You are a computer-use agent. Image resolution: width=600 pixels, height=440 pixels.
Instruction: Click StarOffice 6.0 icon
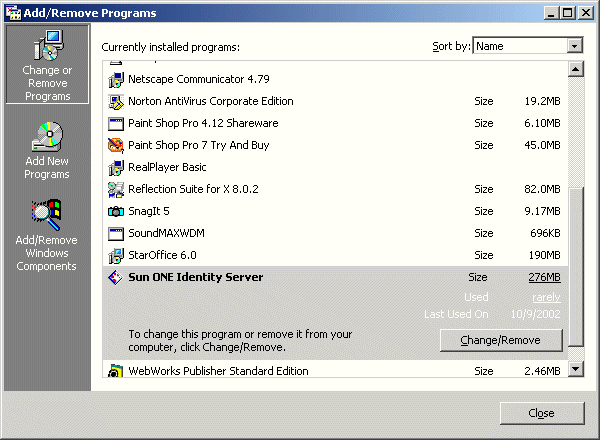coord(116,256)
